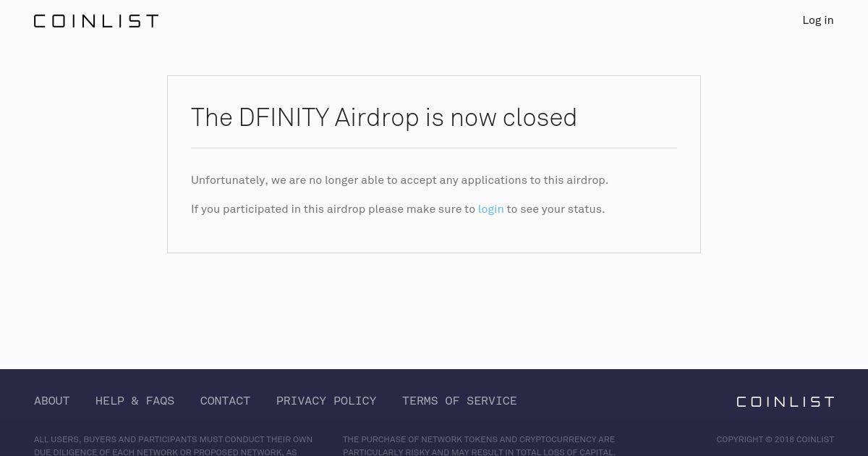Click the 'PARTICULARLY RISKY AND MAY RESULT' line

tap(479, 452)
